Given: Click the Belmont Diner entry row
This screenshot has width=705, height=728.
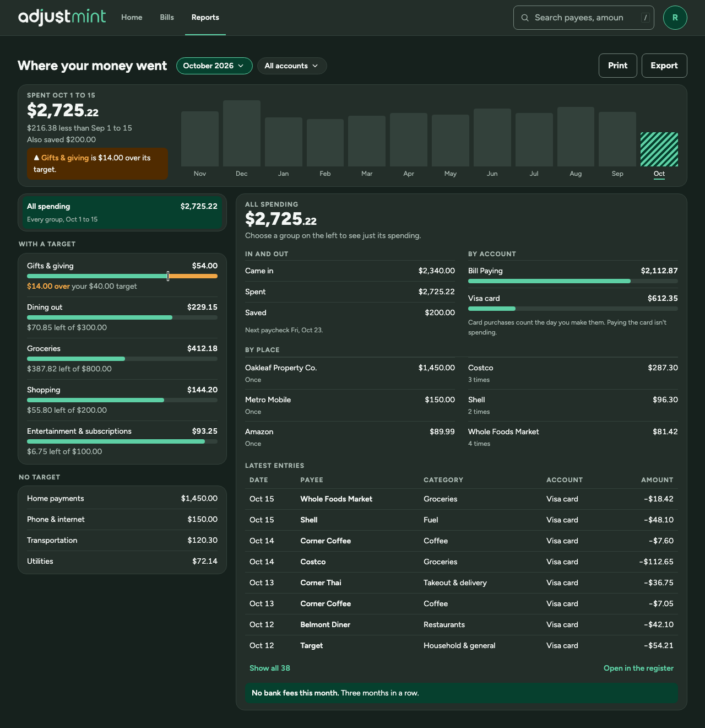Looking at the screenshot, I should pos(462,624).
